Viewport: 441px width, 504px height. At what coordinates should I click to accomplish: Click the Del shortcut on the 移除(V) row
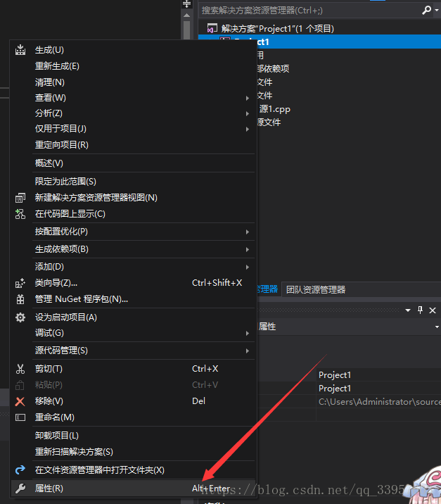click(x=198, y=401)
